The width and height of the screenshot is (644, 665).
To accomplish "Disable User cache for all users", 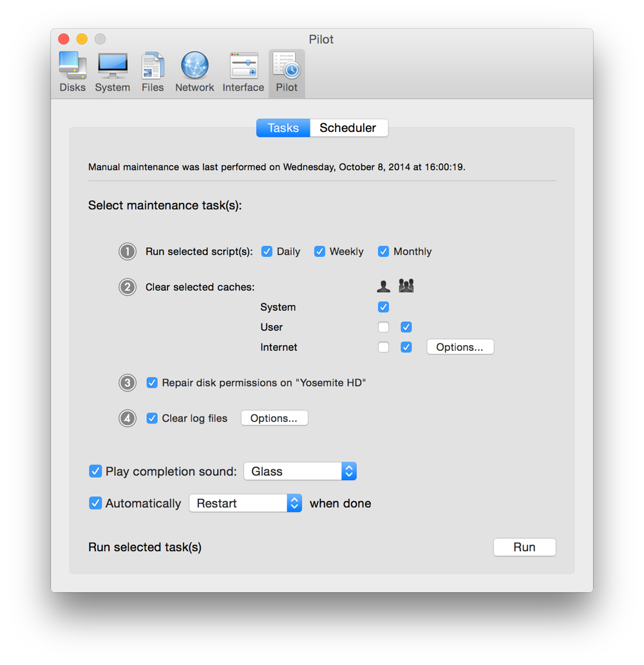I will (x=406, y=327).
